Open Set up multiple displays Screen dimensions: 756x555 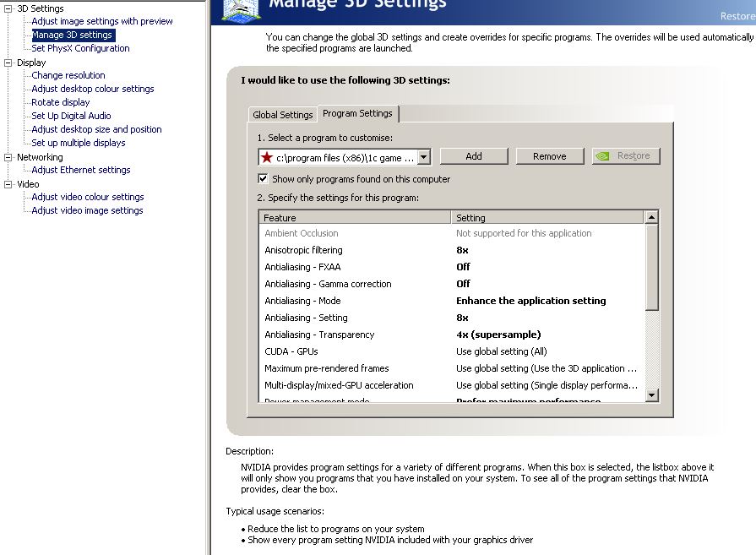point(78,143)
